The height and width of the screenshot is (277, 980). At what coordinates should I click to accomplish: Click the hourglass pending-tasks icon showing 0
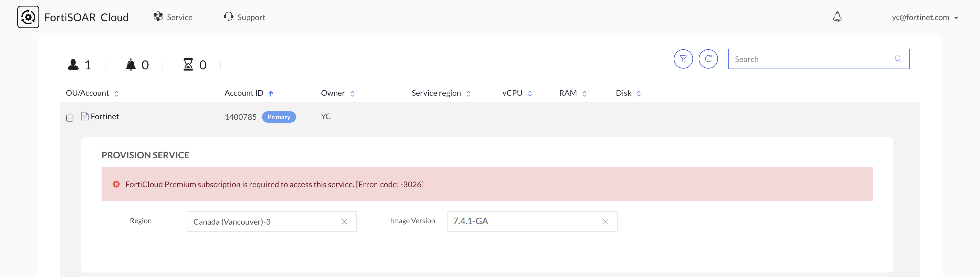coord(189,65)
